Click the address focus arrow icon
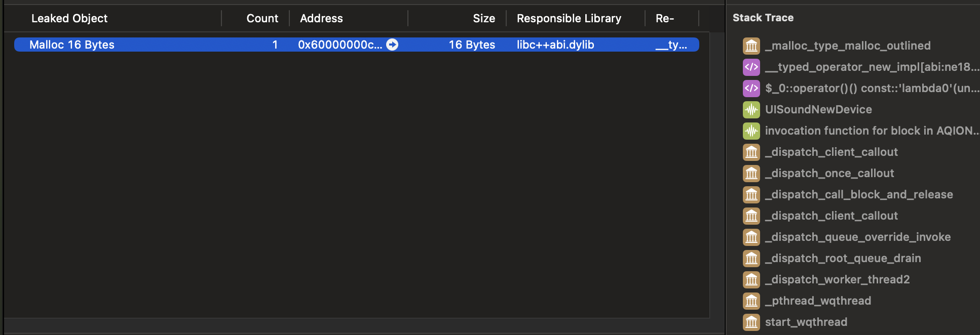 (392, 45)
